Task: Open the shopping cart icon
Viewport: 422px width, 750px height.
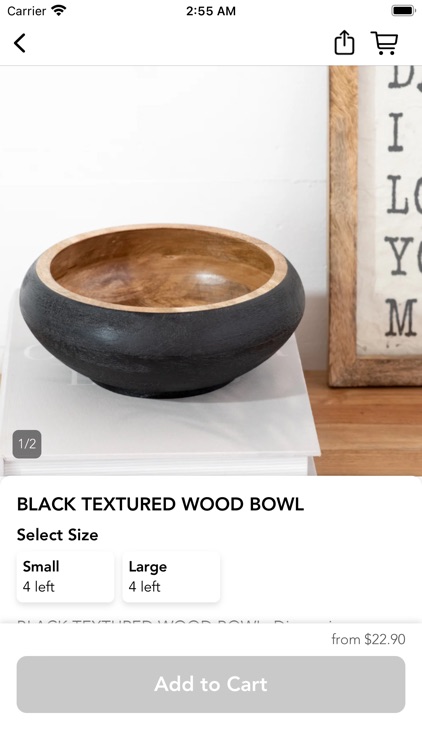Action: (384, 43)
